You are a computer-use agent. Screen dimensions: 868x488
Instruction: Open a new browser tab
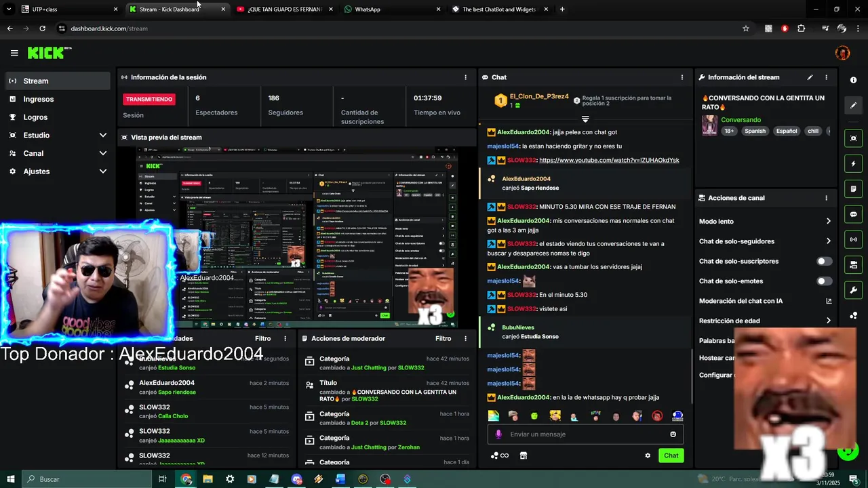[x=562, y=9]
